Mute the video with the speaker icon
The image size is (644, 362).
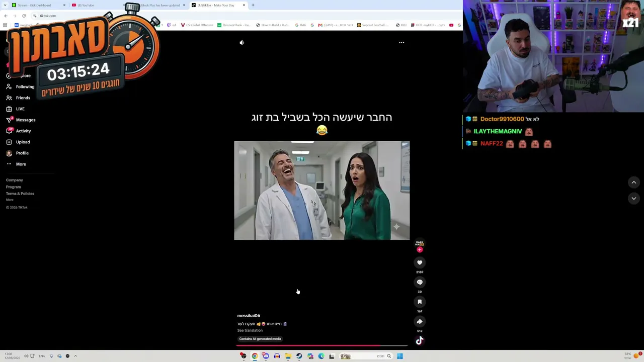[242, 43]
